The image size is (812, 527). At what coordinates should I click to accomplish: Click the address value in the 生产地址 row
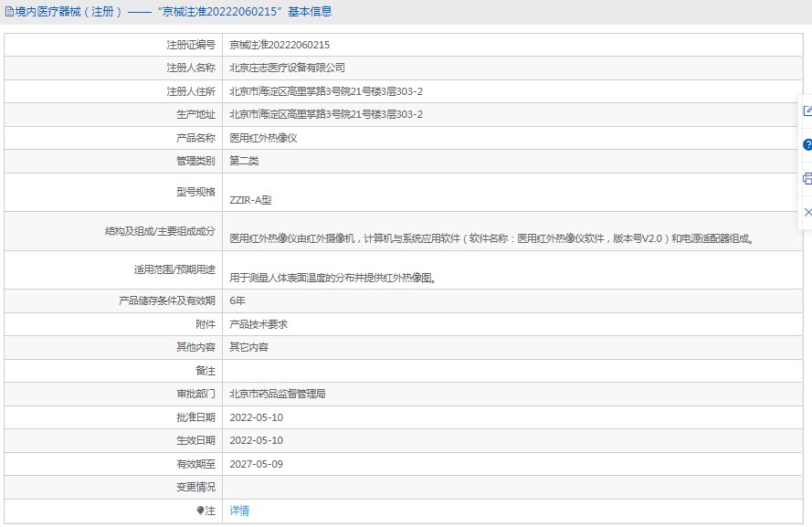[x=326, y=114]
